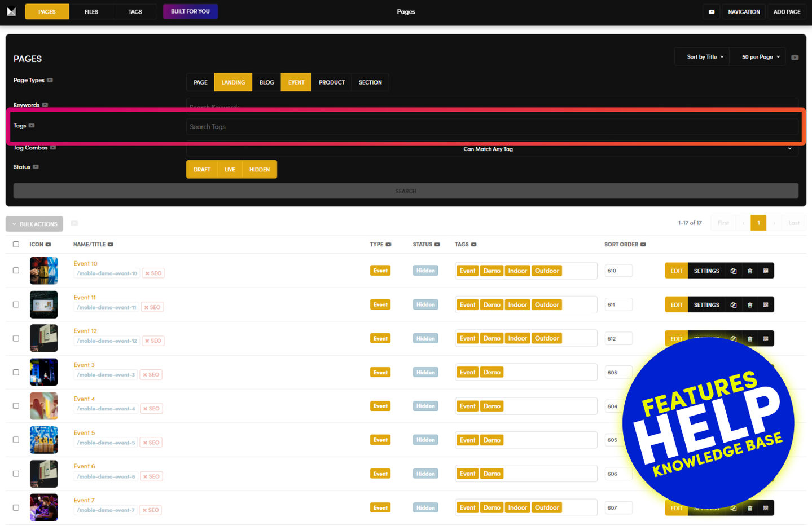This screenshot has width=812, height=526.
Task: Toggle the Hidden status filter off
Action: click(260, 170)
